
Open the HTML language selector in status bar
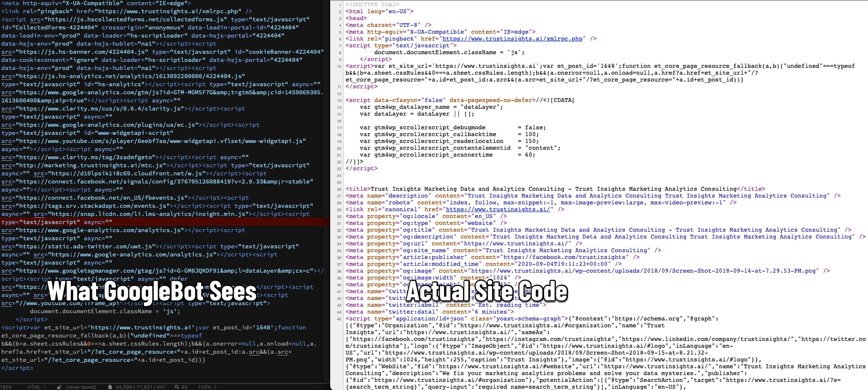37,387
